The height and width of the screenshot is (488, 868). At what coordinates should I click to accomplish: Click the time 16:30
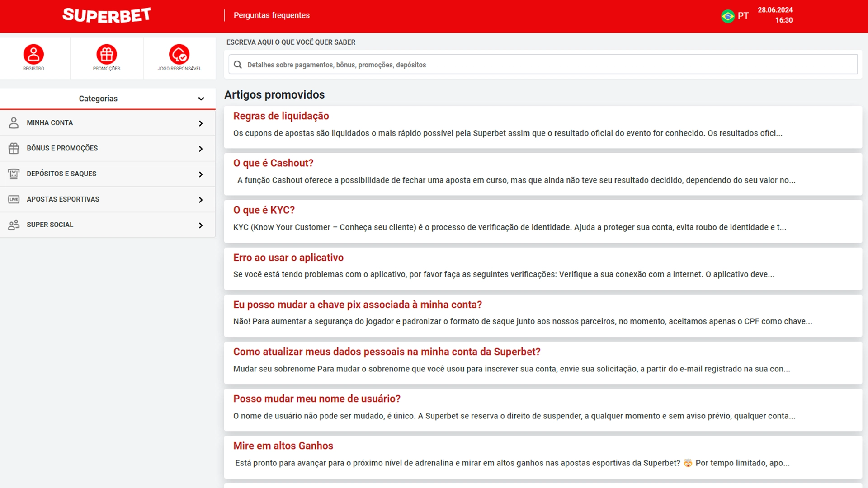coord(784,20)
